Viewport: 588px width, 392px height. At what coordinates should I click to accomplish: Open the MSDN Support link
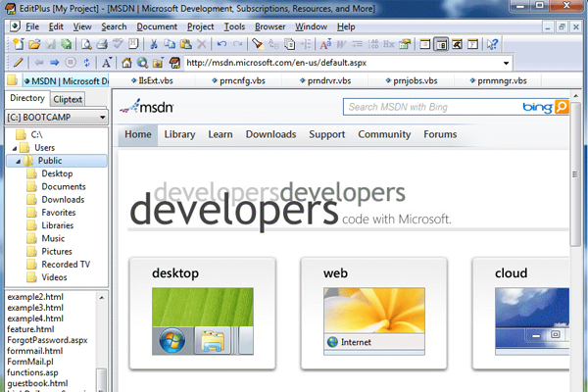(327, 134)
